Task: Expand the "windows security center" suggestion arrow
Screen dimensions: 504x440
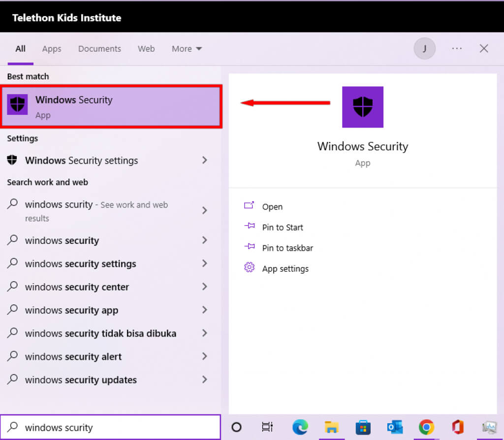Action: pyautogui.click(x=205, y=287)
